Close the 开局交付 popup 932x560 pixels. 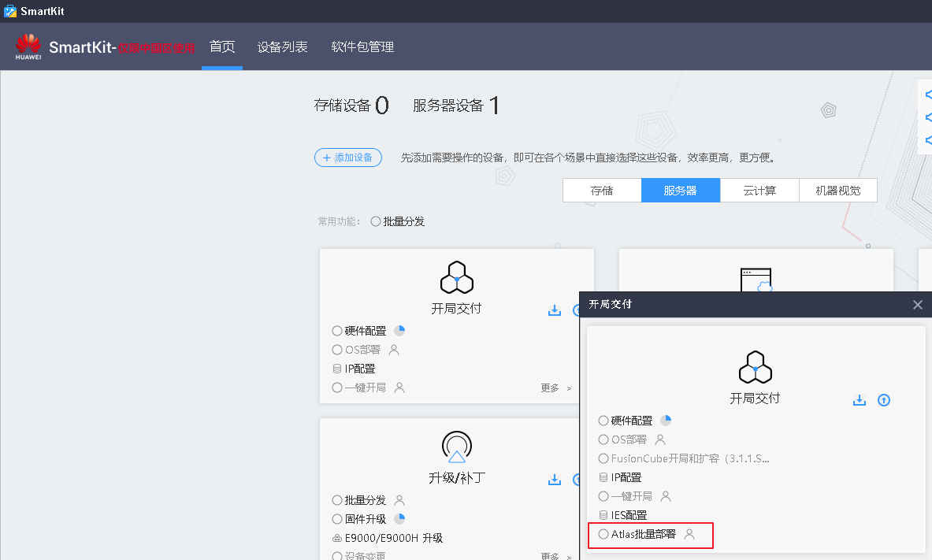tap(918, 304)
